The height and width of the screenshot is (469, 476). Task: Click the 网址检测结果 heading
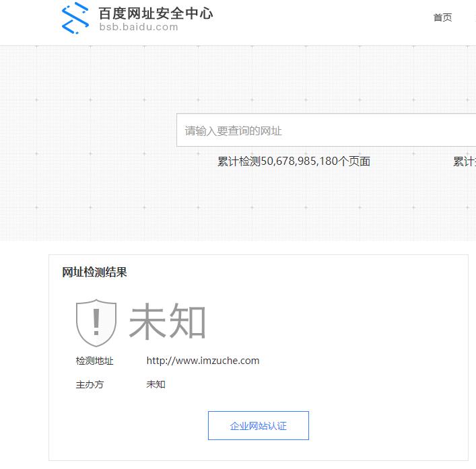(94, 272)
